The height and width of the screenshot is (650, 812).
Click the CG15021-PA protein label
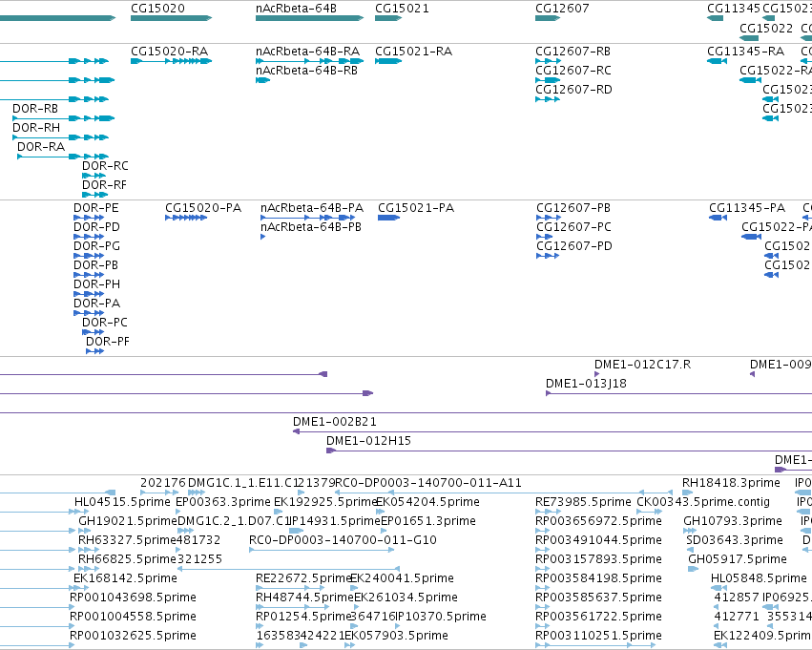[x=416, y=208]
